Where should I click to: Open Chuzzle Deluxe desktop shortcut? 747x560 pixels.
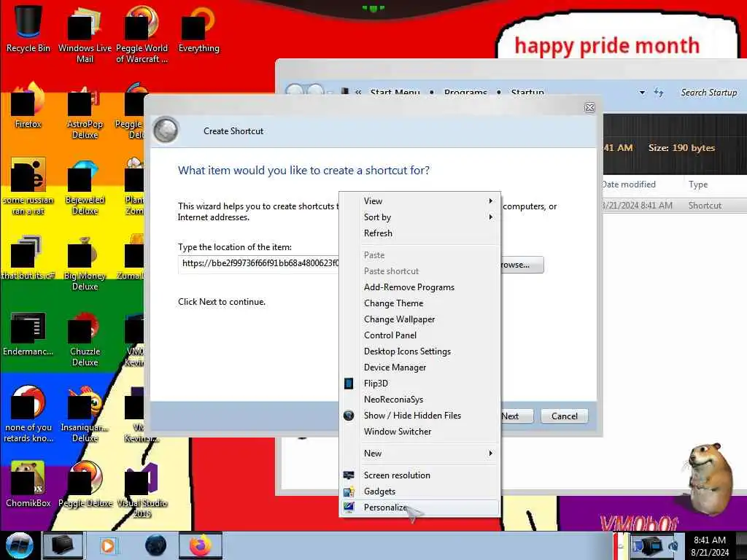pos(85,339)
